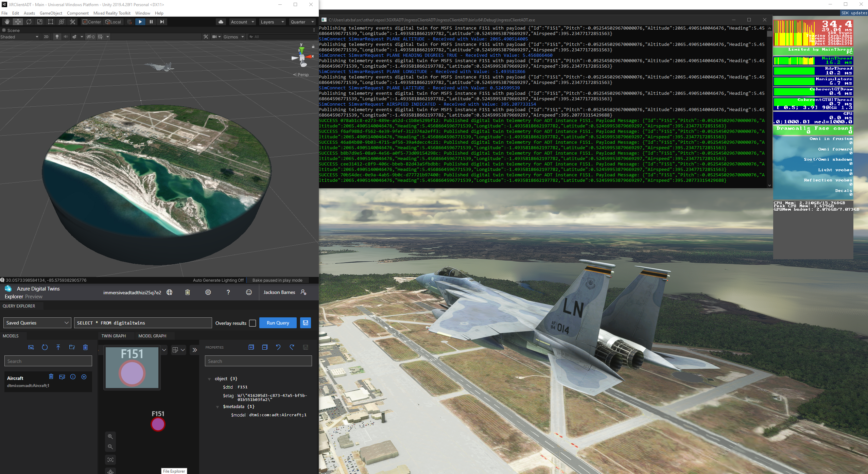The width and height of the screenshot is (868, 474).
Task: Enable the Overlay results checkbox
Action: (x=253, y=323)
